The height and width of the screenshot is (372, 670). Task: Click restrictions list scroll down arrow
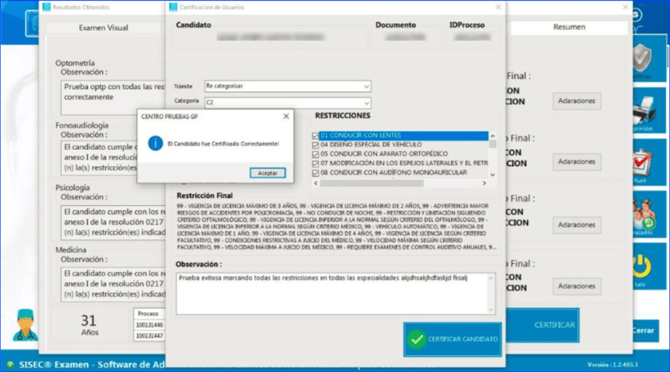[x=493, y=175]
